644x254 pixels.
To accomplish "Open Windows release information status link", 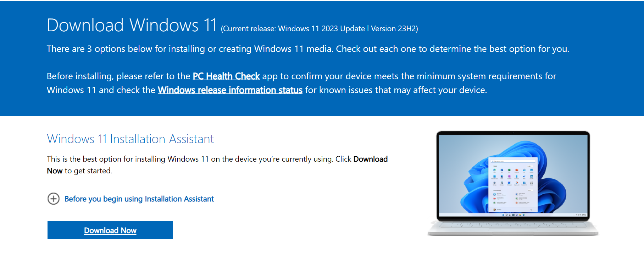I will point(230,90).
